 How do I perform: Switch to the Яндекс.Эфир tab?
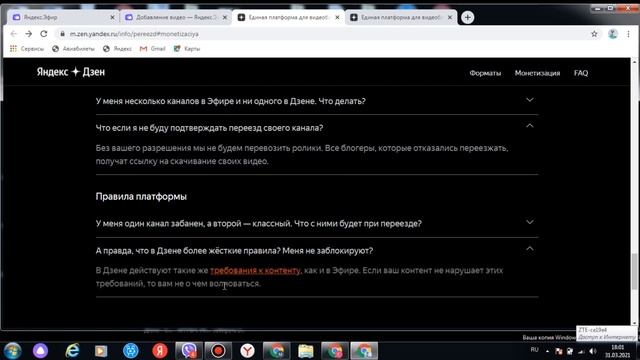click(x=63, y=17)
